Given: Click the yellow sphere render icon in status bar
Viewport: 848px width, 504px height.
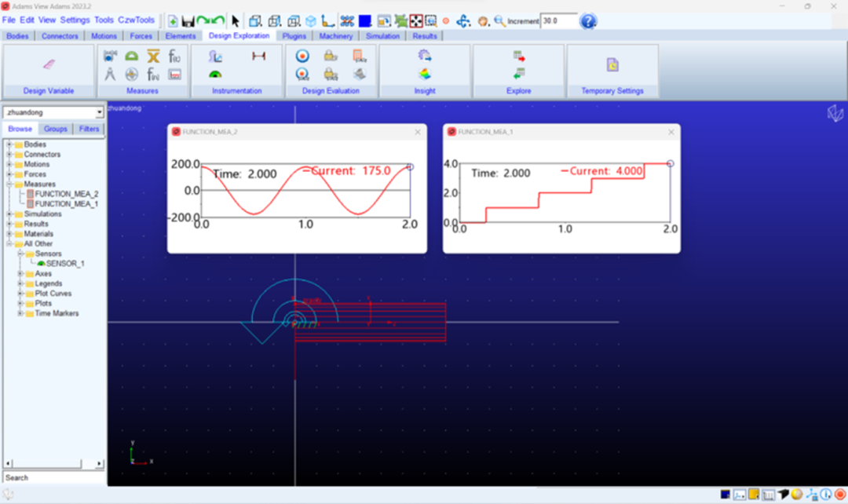Looking at the screenshot, I should click(x=797, y=495).
